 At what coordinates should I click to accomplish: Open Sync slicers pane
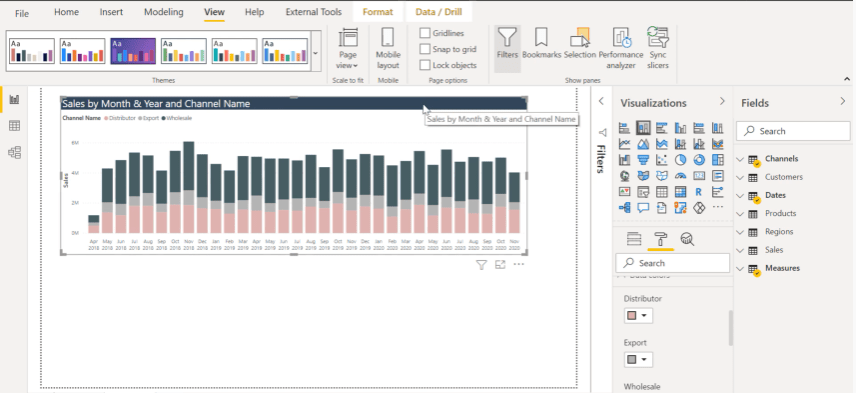(658, 49)
